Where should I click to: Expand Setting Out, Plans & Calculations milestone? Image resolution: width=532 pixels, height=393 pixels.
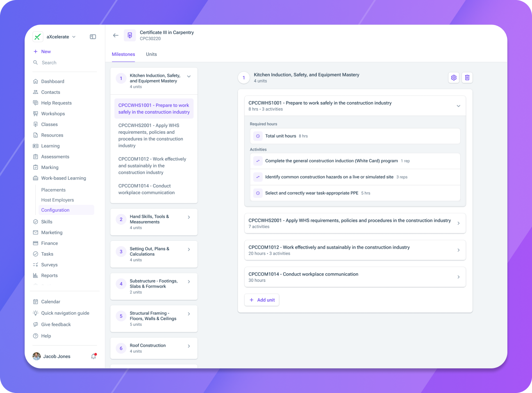189,249
